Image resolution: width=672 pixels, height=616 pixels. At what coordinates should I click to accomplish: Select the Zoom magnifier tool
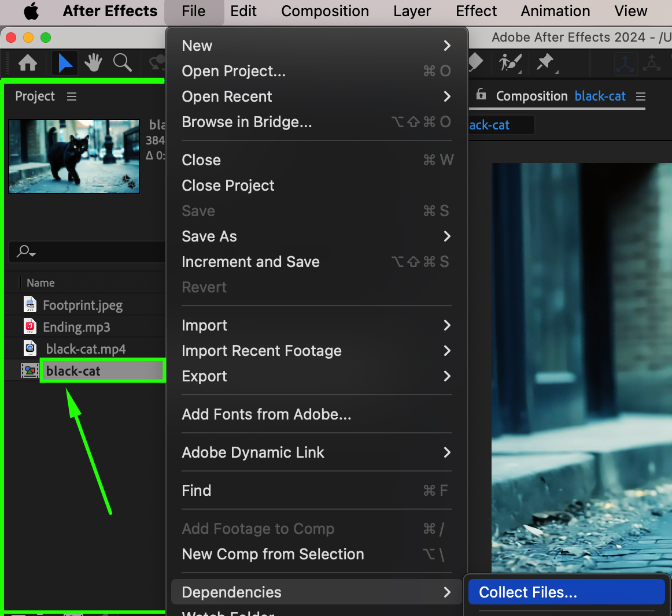click(x=122, y=63)
